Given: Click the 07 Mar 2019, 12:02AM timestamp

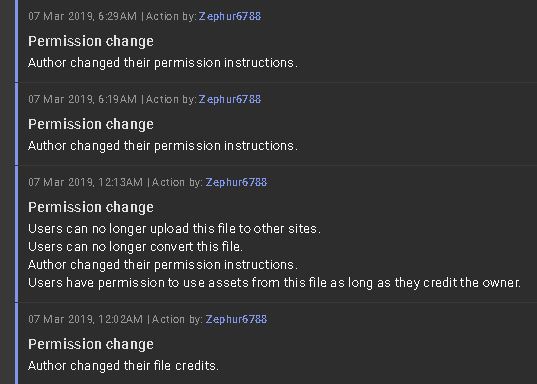Looking at the screenshot, I should click(86, 319).
